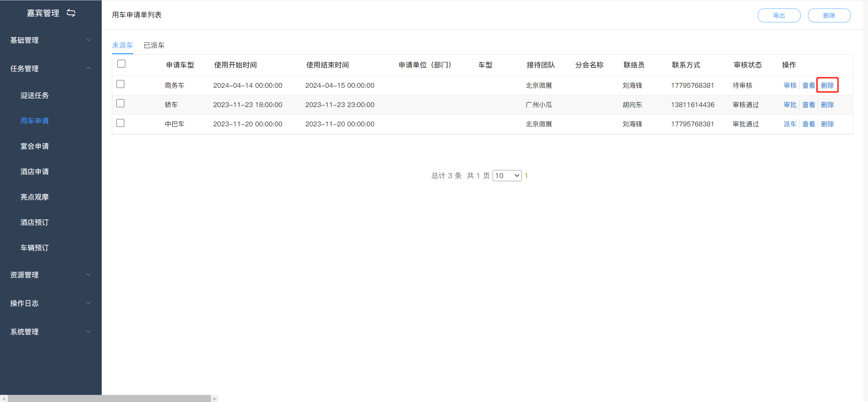
Task: Click the start time 2024-04-14 00:00:00
Action: pos(248,85)
